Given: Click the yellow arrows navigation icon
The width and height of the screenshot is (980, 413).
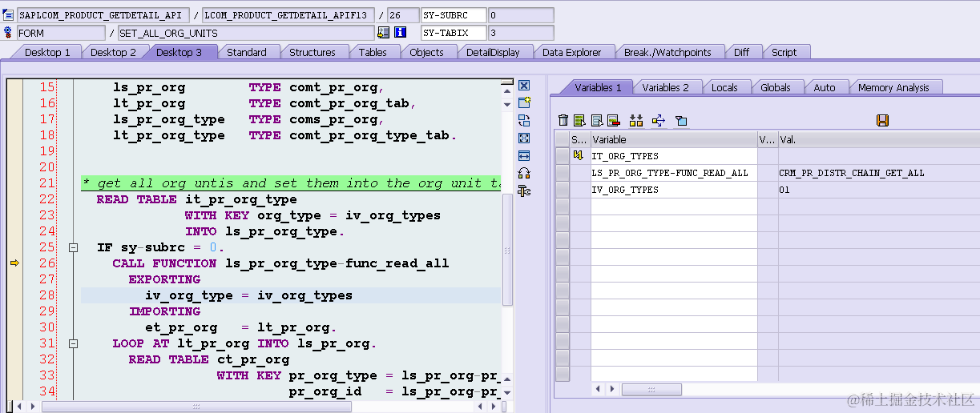Looking at the screenshot, I should click(659, 120).
